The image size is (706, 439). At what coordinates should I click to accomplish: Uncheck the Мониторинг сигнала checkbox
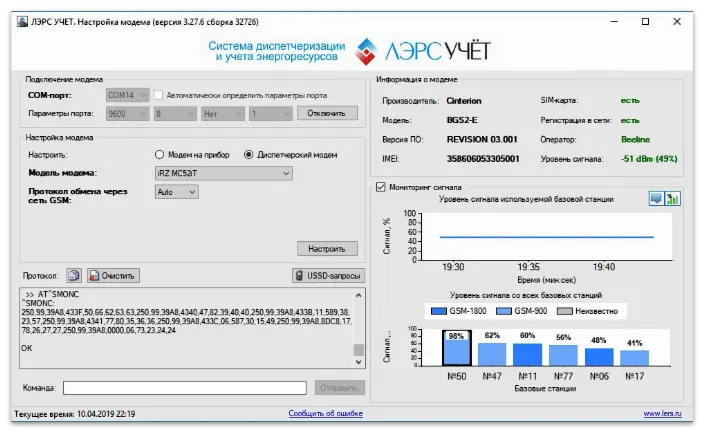pyautogui.click(x=381, y=187)
